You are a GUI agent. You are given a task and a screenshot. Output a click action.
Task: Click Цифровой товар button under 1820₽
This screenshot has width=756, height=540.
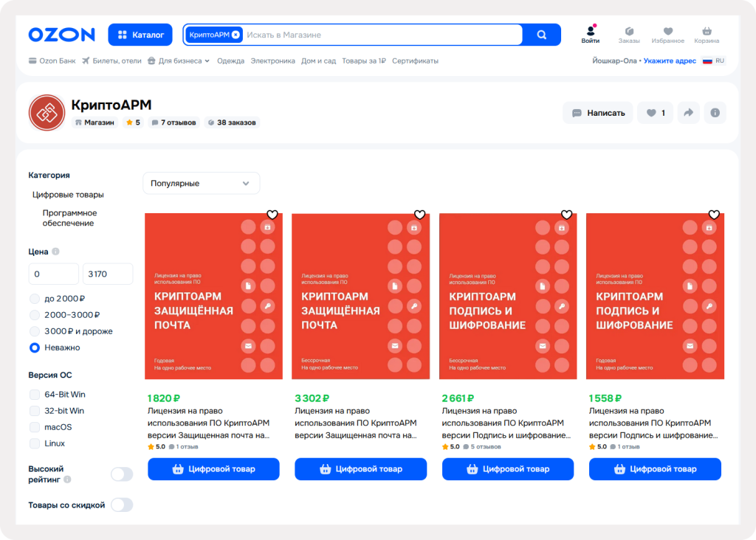(x=213, y=469)
